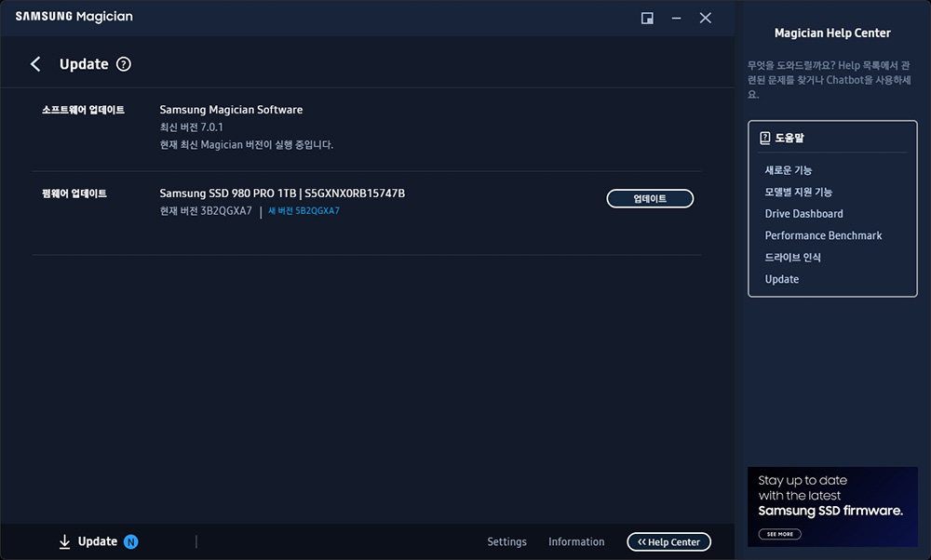931x560 pixels.
Task: Open the Update label in bottom bar
Action: click(x=98, y=541)
